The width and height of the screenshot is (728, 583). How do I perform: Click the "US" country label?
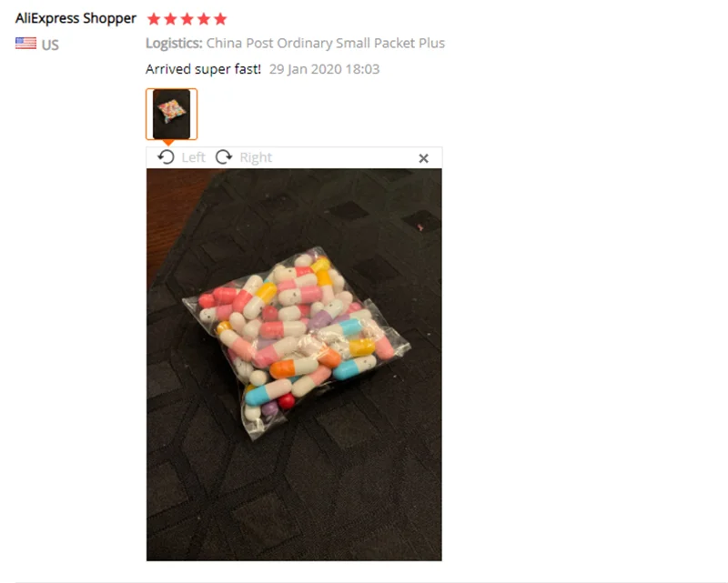[x=50, y=45]
